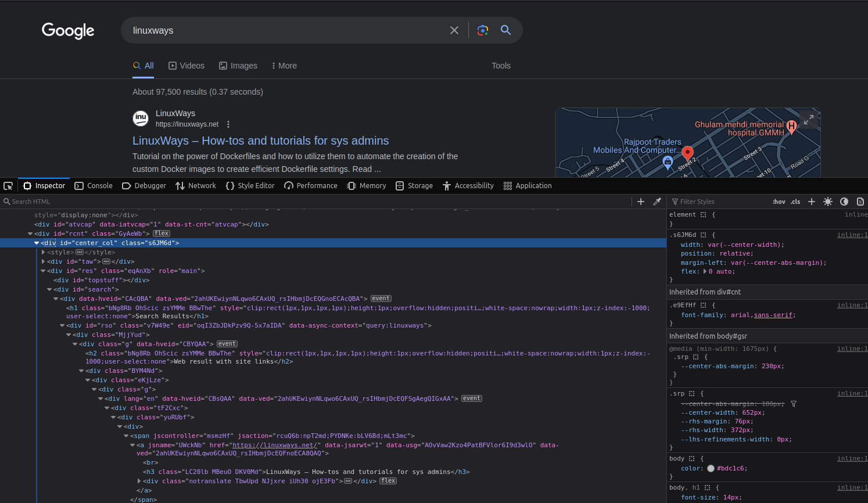Click the .e9EfHf selector highlighter icon
868x503 pixels.
click(703, 306)
